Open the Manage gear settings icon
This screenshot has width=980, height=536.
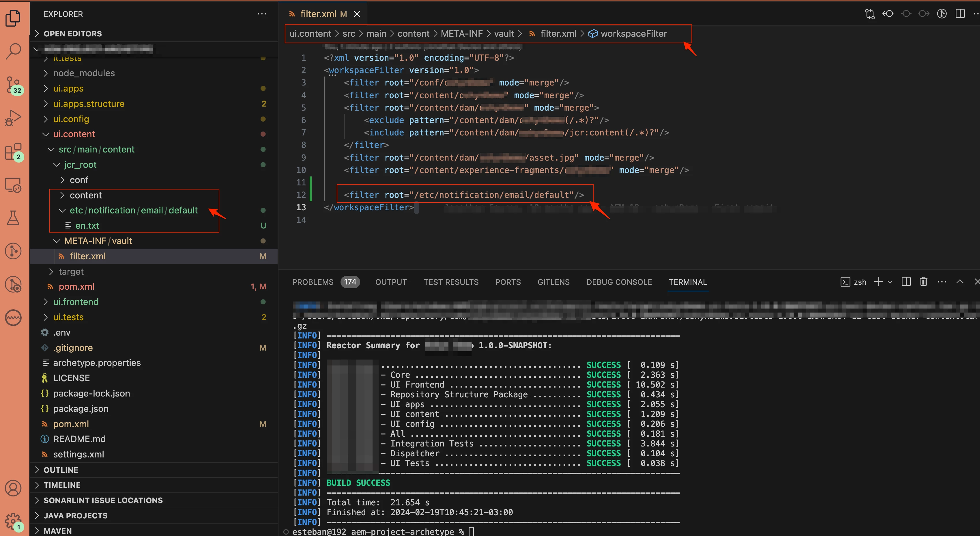[13, 521]
